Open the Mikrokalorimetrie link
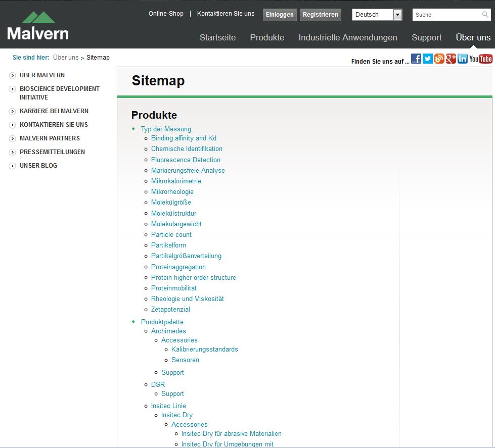Screen dimensions: 495x448 [176, 181]
